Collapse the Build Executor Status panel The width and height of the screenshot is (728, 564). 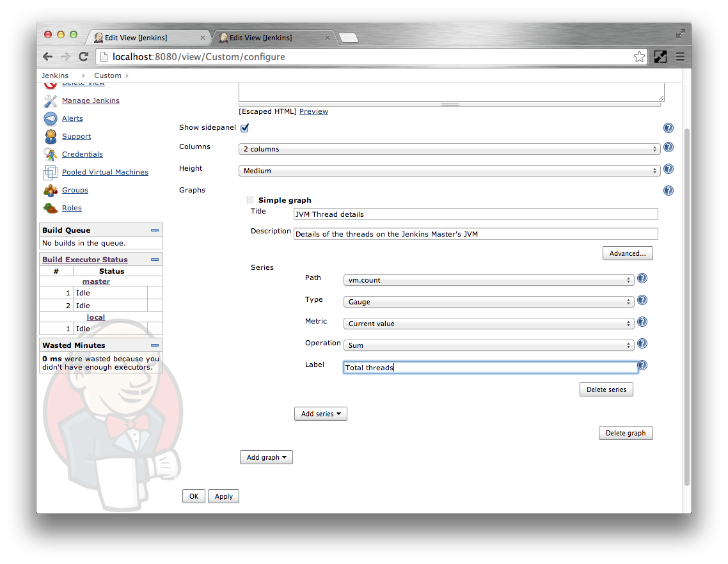(x=155, y=260)
